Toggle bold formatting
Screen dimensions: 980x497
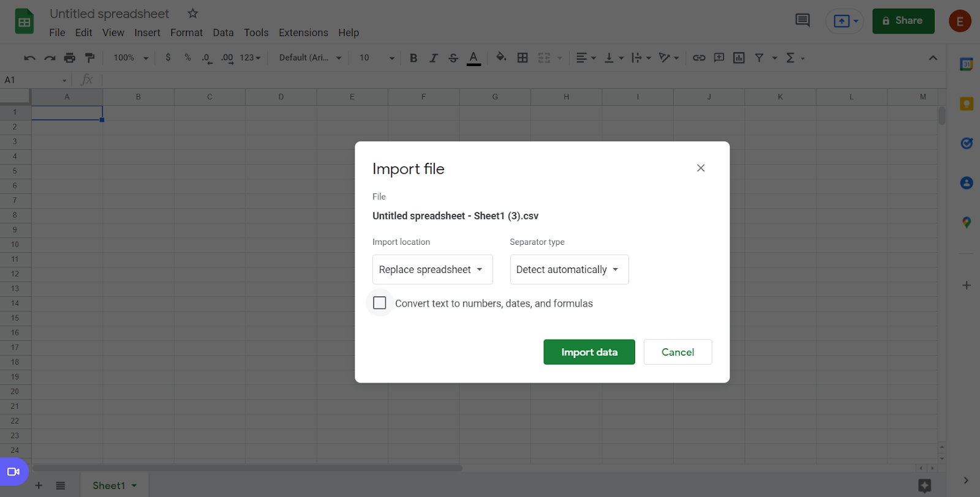413,58
